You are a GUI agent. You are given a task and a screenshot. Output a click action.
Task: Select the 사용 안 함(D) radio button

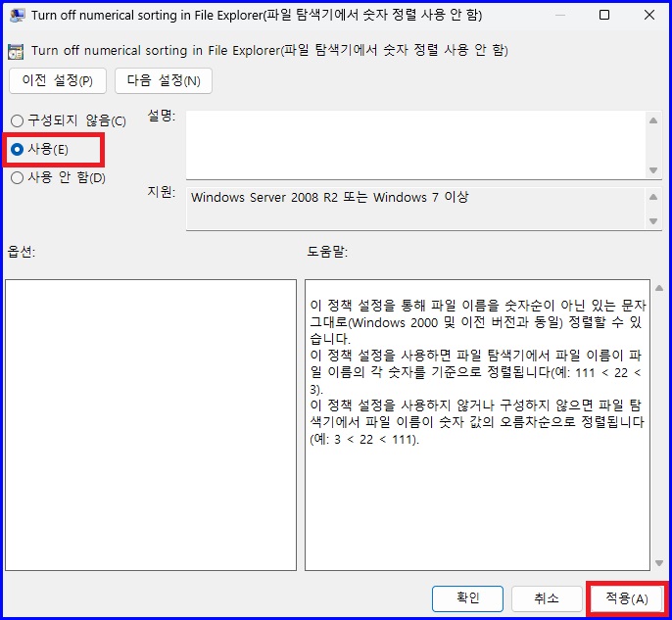[58, 178]
